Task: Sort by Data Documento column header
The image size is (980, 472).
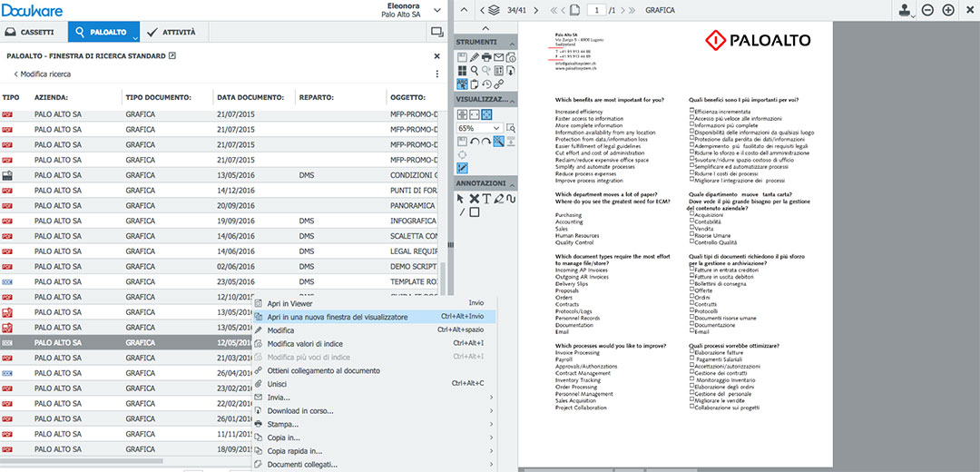Action: pyautogui.click(x=250, y=97)
